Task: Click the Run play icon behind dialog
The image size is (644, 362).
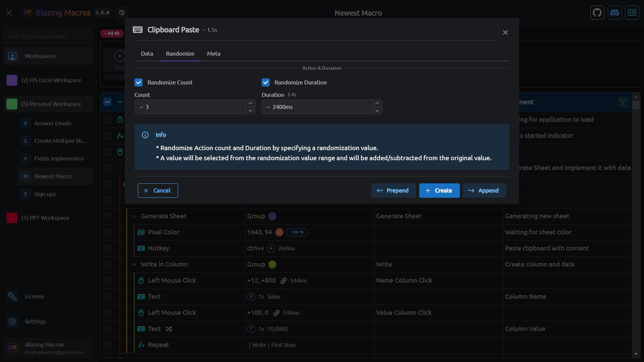Action: pos(119,56)
